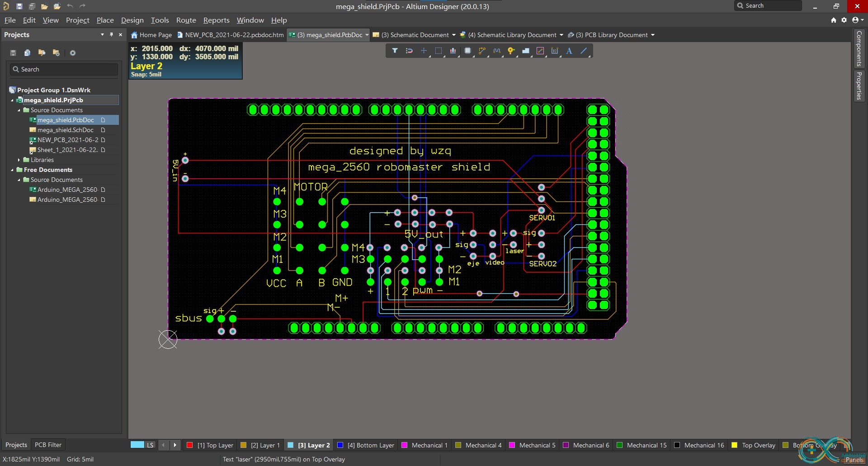Open the Schematic Document tab dropdown
This screenshot has height=466, width=868.
(453, 35)
